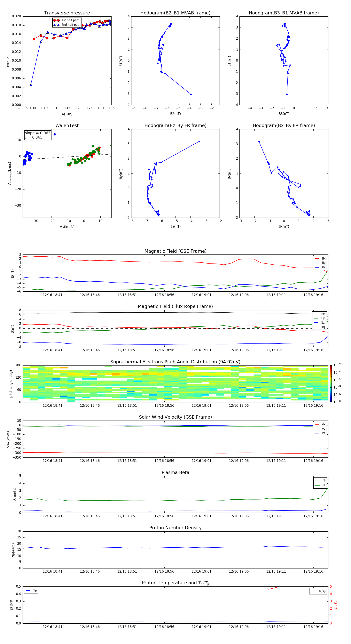This screenshot has width=351, height=644.
Task: Click the 'pitch angle (deg)' axis label
Action: pyautogui.click(x=11, y=384)
